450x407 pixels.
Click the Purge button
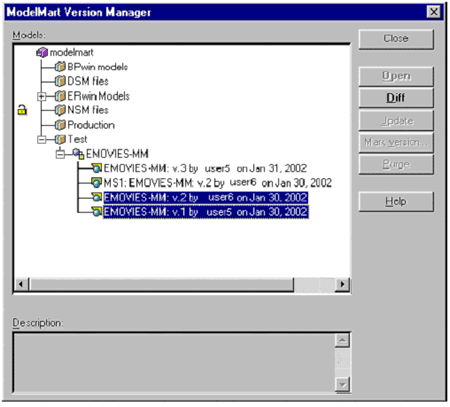coord(396,165)
